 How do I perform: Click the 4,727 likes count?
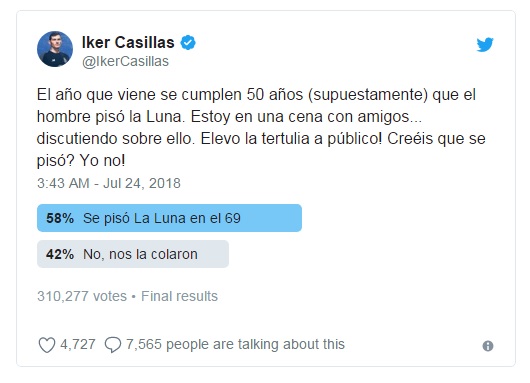pyautogui.click(x=78, y=344)
